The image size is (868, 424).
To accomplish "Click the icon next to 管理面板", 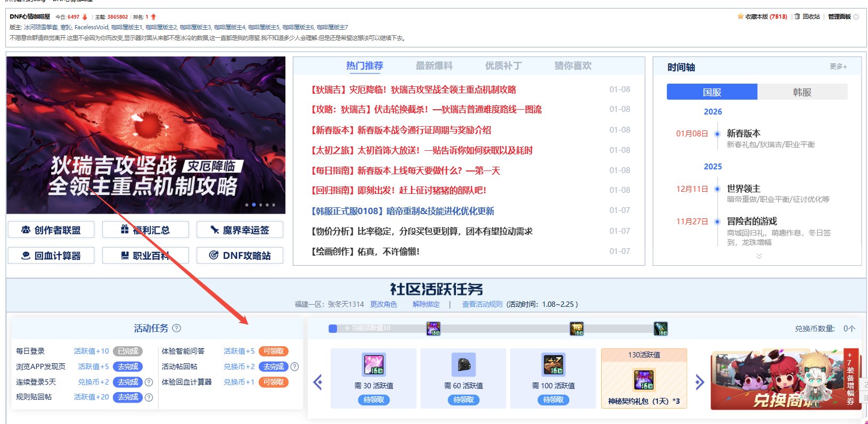I will coord(856,17).
